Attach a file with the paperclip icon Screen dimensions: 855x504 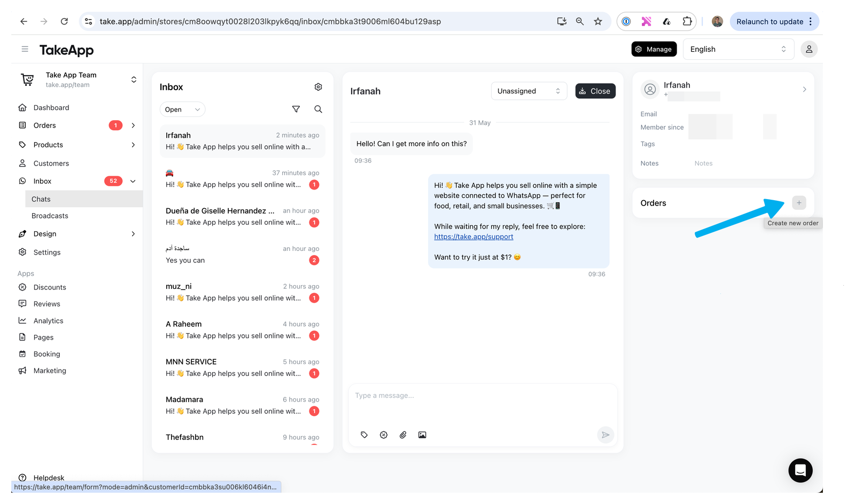[403, 435]
